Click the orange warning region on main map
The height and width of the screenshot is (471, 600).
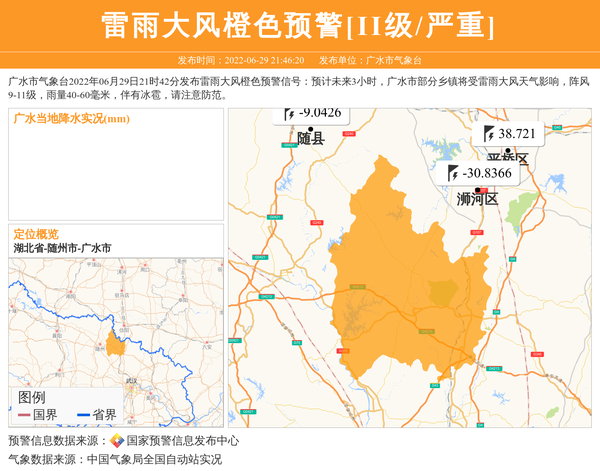coord(400,260)
